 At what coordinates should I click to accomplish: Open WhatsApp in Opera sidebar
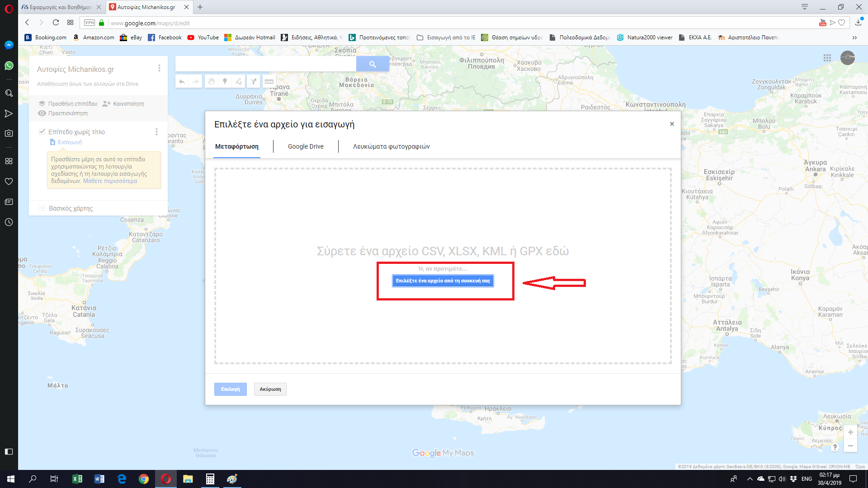click(x=9, y=66)
